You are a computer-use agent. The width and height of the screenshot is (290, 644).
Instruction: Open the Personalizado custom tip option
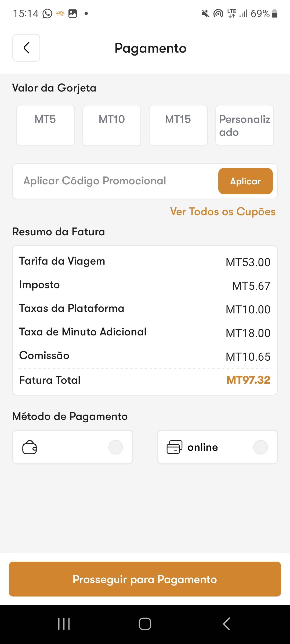click(x=245, y=125)
